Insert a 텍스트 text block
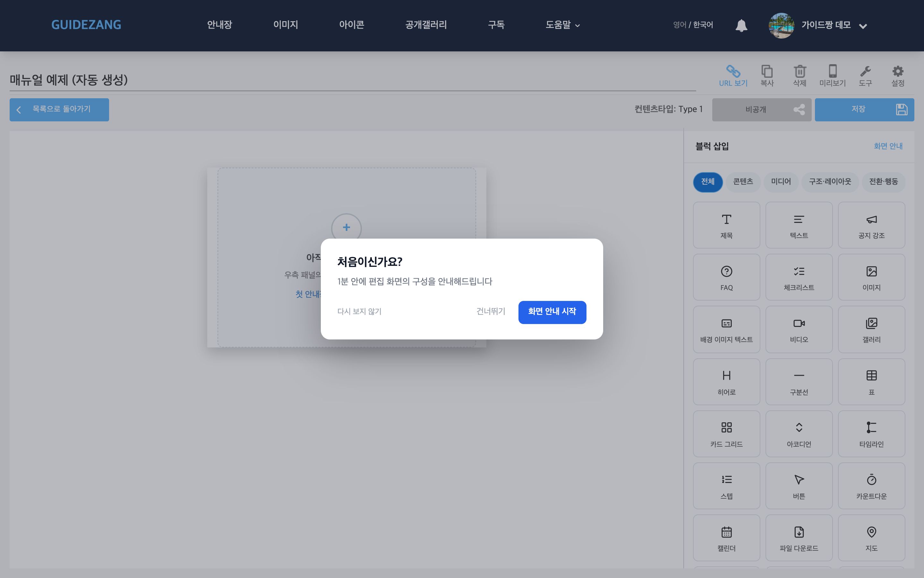The width and height of the screenshot is (924, 578). click(799, 225)
